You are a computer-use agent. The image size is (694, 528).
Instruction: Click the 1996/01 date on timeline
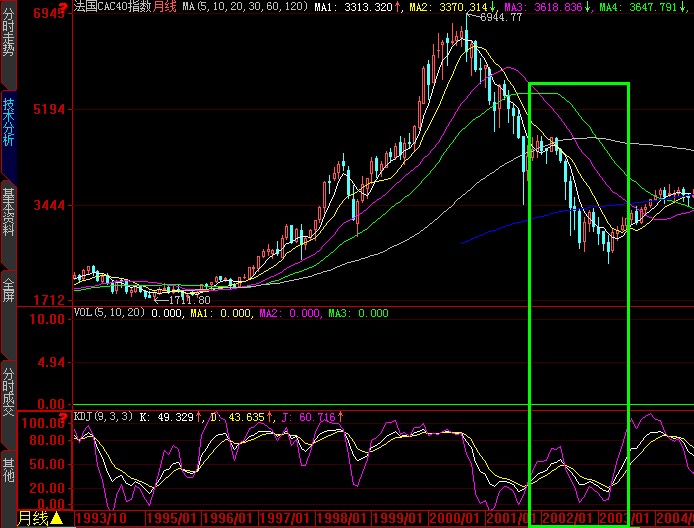228,519
